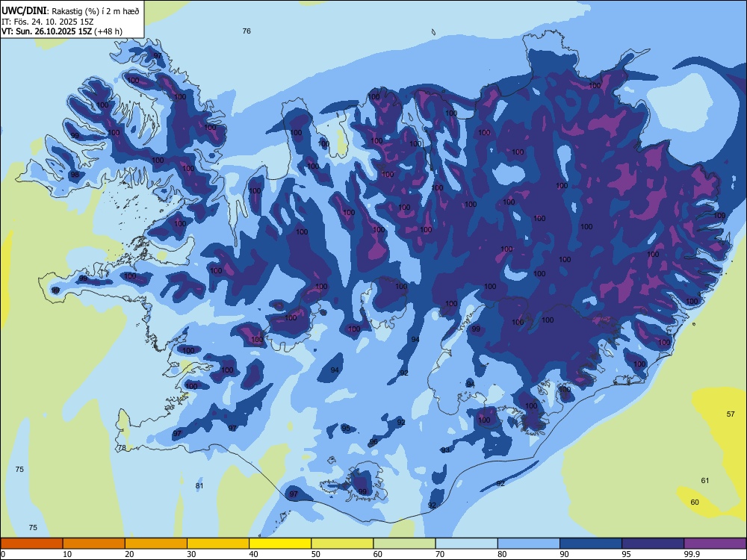The width and height of the screenshot is (747, 560).
Task: Click the '76' value over northern sea
Action: [x=247, y=31]
